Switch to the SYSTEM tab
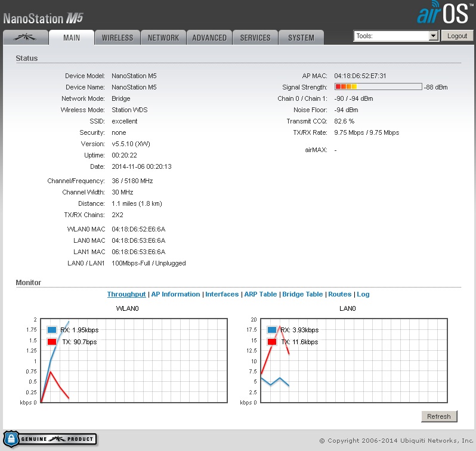 click(301, 38)
